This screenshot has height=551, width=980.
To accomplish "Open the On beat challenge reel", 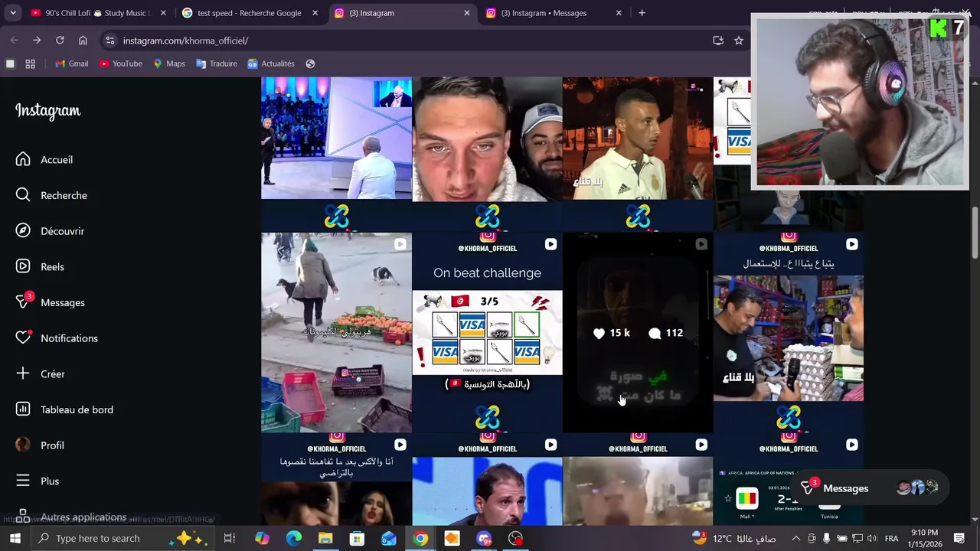I will (487, 333).
